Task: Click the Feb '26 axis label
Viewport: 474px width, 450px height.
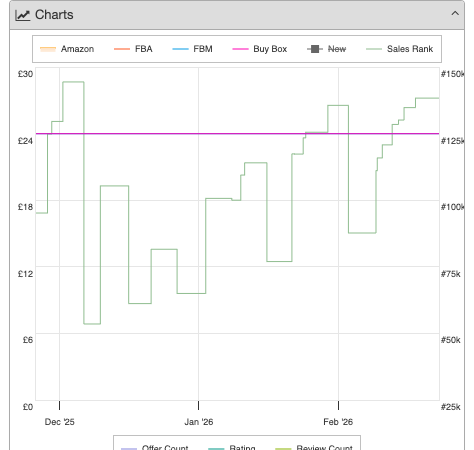Action: (x=338, y=422)
